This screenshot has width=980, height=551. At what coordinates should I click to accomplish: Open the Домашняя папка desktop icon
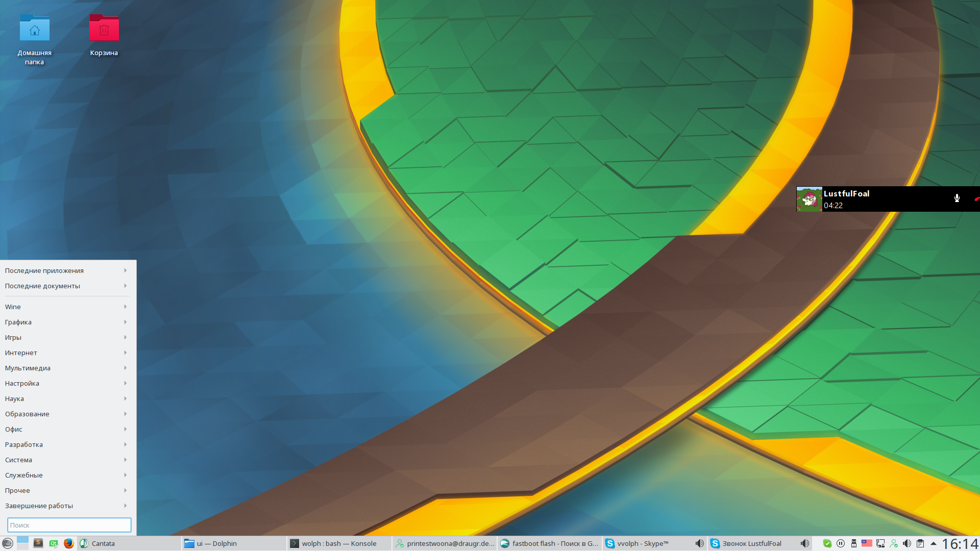pyautogui.click(x=34, y=40)
